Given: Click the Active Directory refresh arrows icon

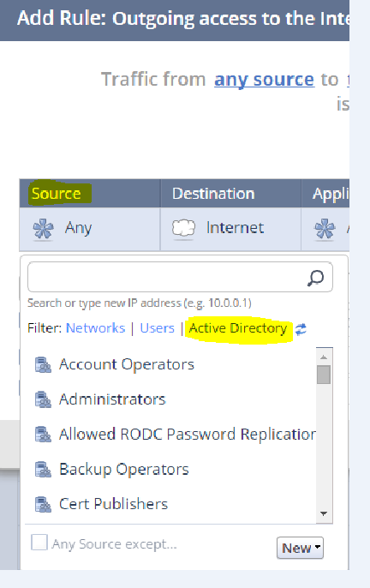Looking at the screenshot, I should (301, 329).
